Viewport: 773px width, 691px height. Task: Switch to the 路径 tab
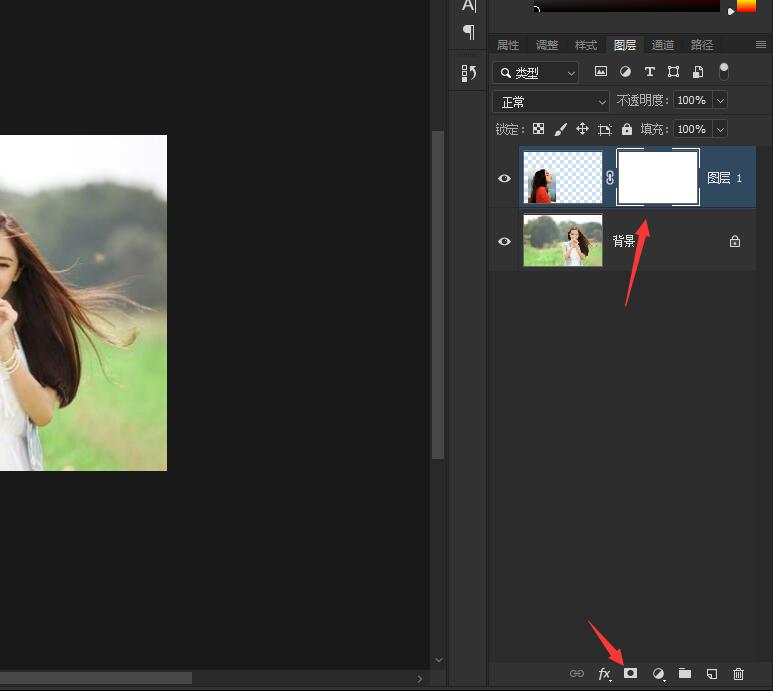[x=702, y=45]
